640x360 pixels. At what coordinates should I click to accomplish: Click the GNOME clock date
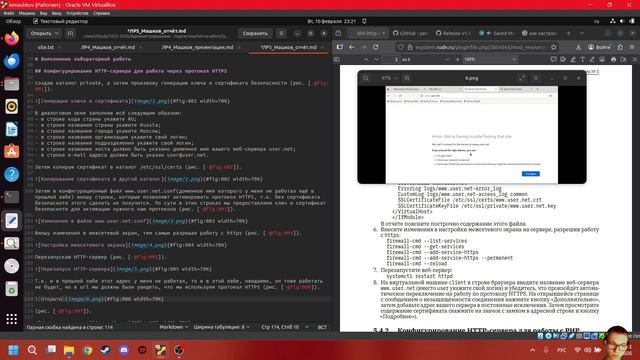331,21
